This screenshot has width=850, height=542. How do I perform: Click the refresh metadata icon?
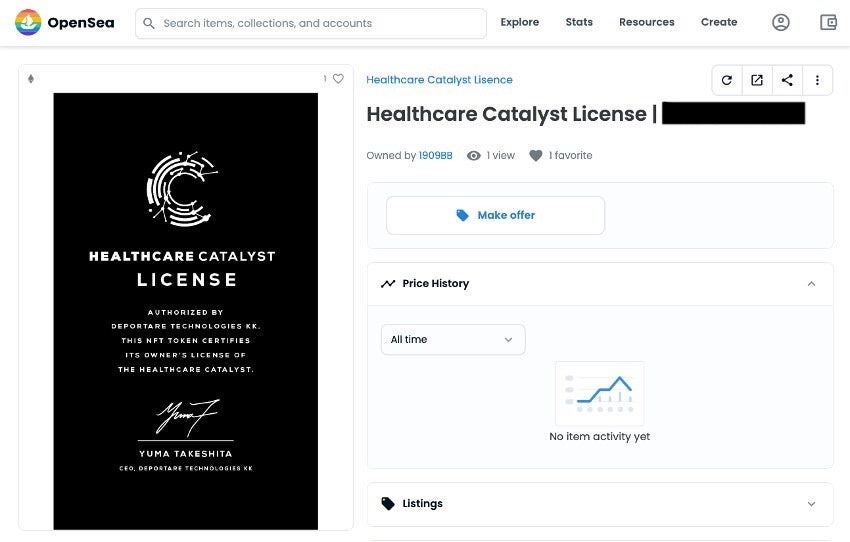[727, 80]
